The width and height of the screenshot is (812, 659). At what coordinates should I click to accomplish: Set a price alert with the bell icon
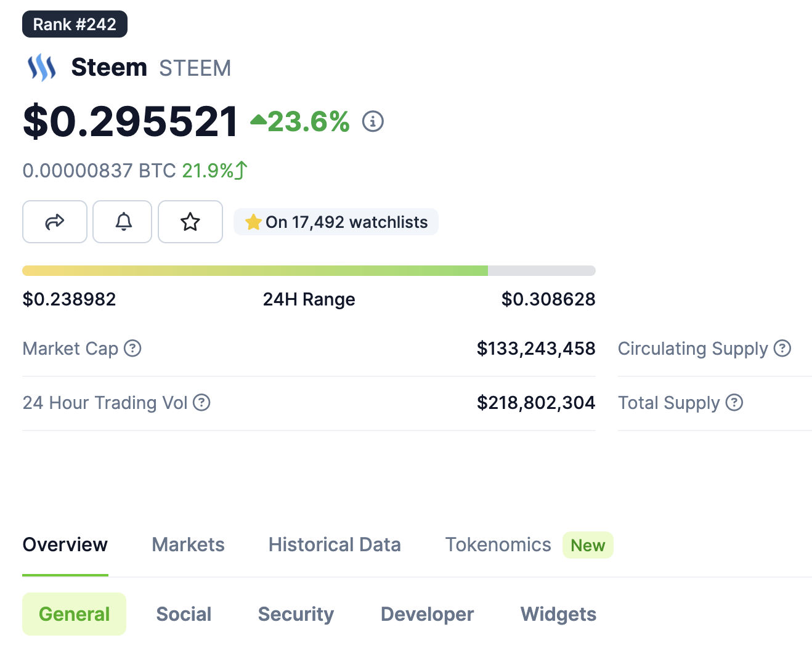123,222
